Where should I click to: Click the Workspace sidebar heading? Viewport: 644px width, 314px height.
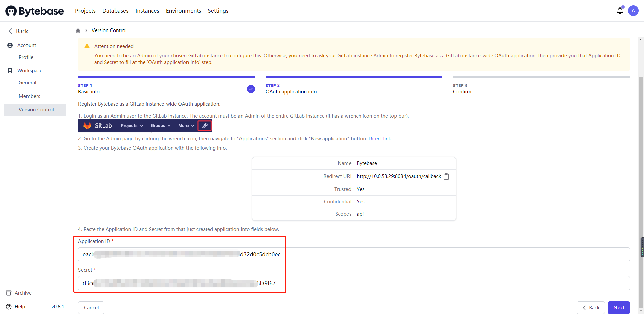[x=30, y=71]
